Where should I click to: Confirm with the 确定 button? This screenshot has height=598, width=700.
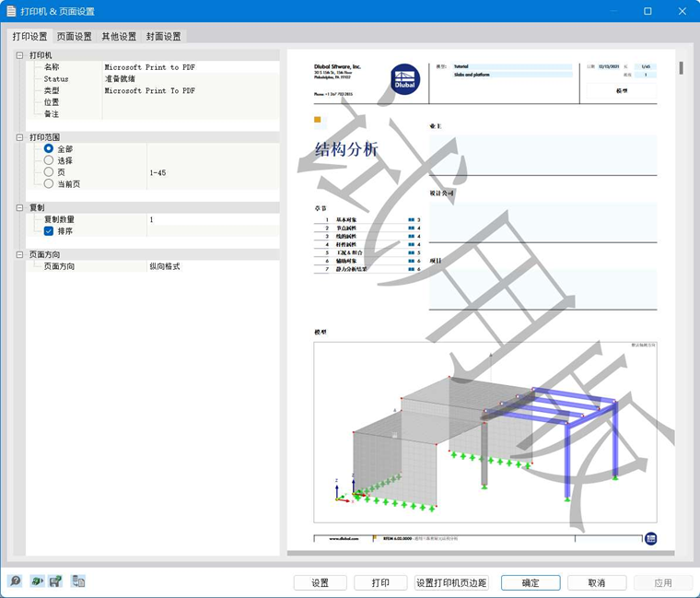tap(531, 583)
